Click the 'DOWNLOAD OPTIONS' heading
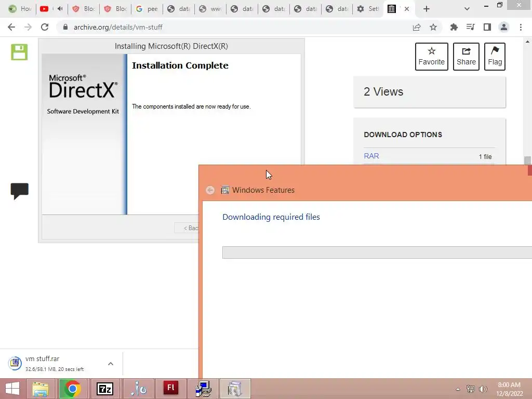The width and height of the screenshot is (532, 399). pos(403,135)
